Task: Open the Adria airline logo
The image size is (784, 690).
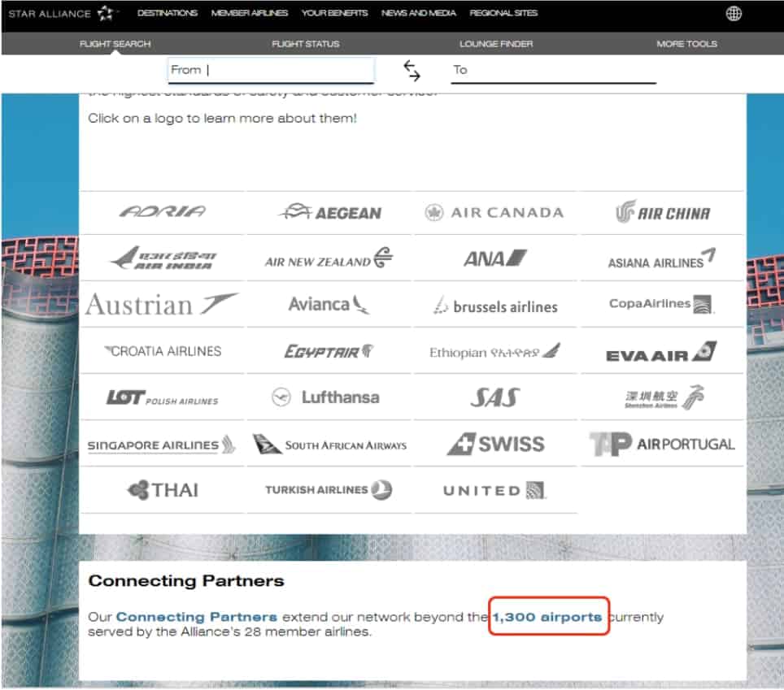Action: [163, 212]
